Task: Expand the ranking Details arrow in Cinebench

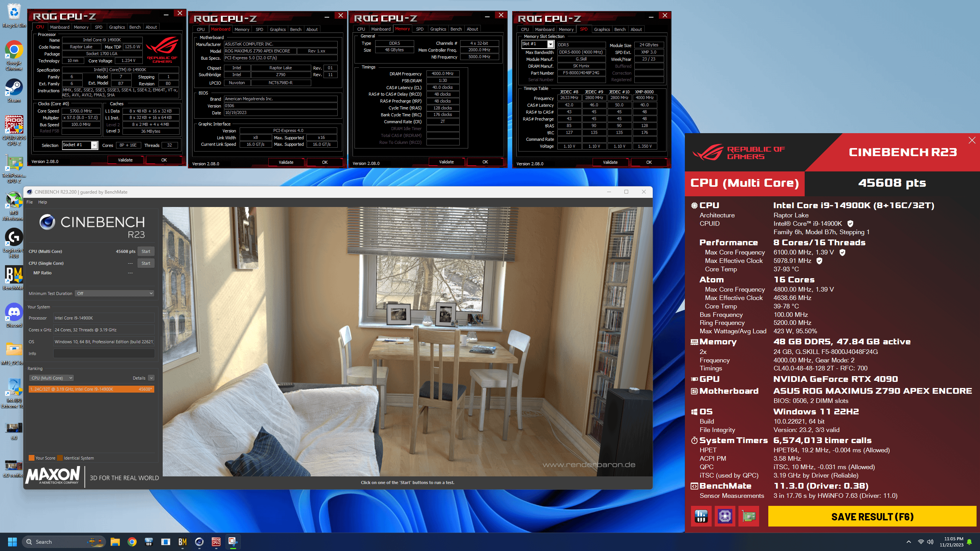Action: (x=151, y=378)
